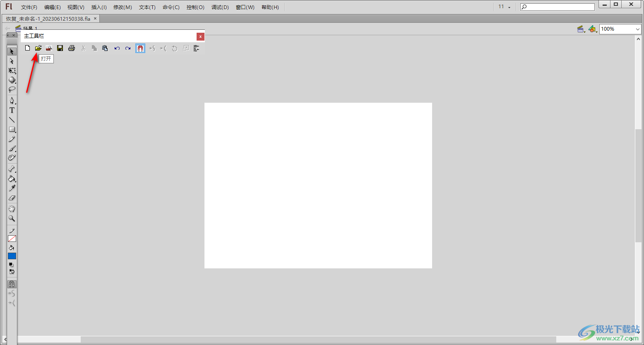Click the Straighten icon in main toolbar
Viewport: 644px width, 345px height.
click(x=163, y=48)
